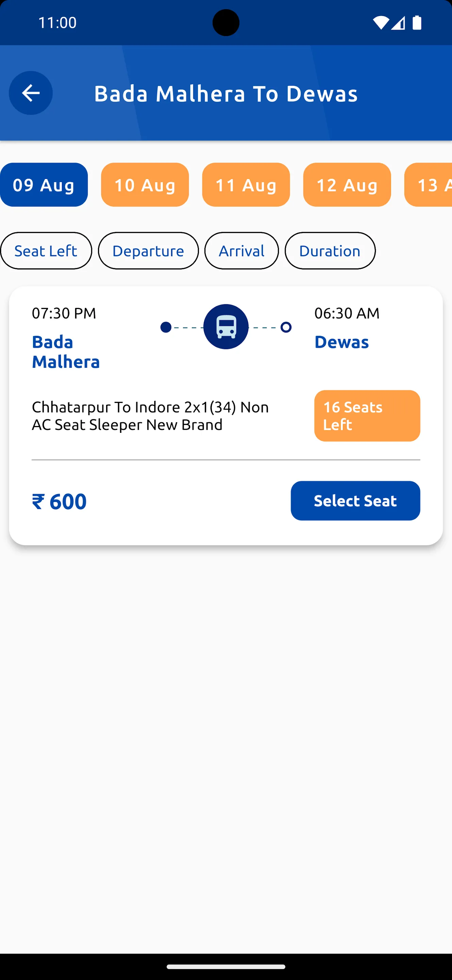Screen dimensions: 452x980
Task: Tap the back arrow icon
Action: pos(31,93)
